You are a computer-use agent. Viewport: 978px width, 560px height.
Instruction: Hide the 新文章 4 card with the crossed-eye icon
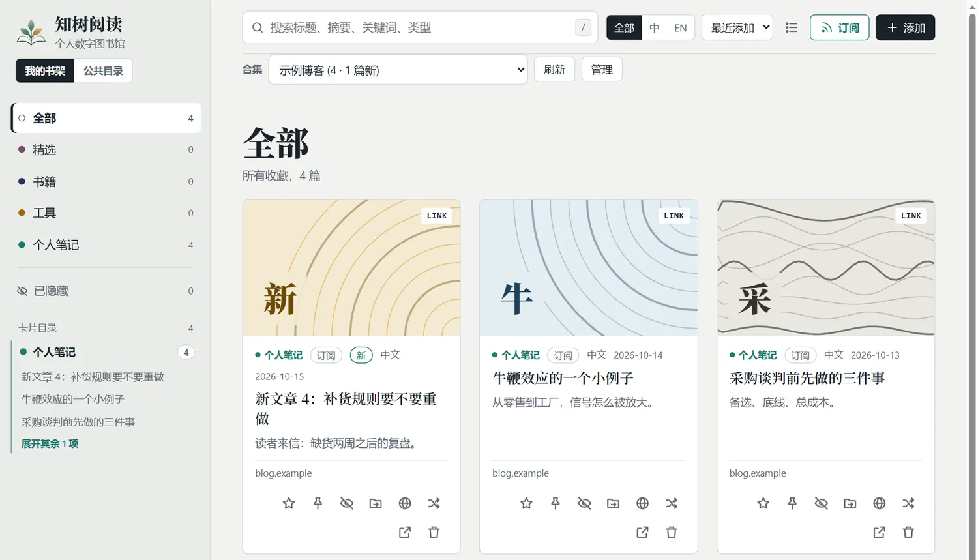point(347,503)
